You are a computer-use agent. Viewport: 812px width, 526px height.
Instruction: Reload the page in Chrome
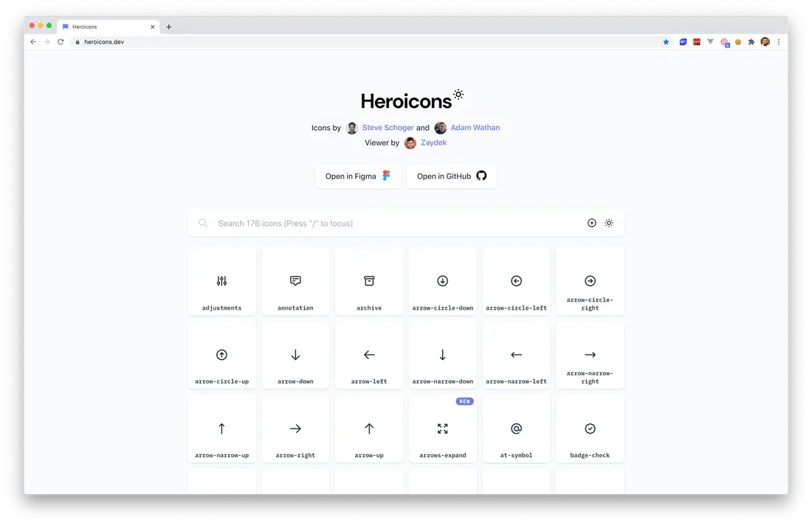point(61,42)
